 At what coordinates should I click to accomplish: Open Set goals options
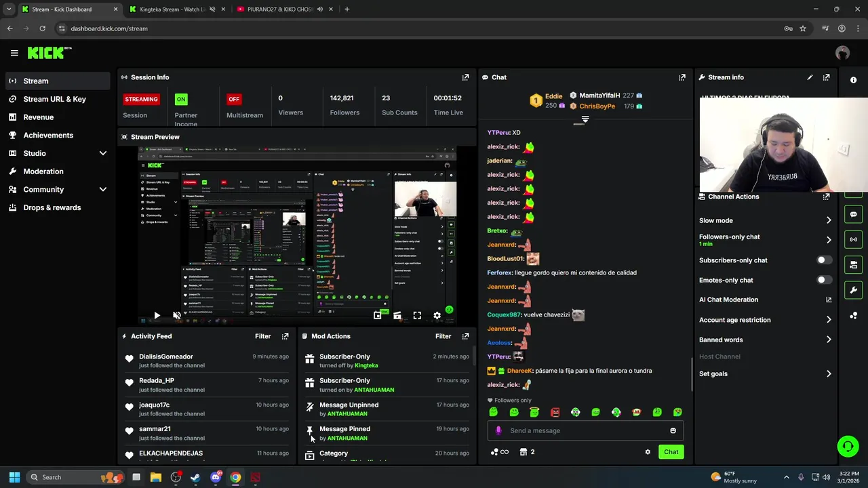(x=765, y=373)
